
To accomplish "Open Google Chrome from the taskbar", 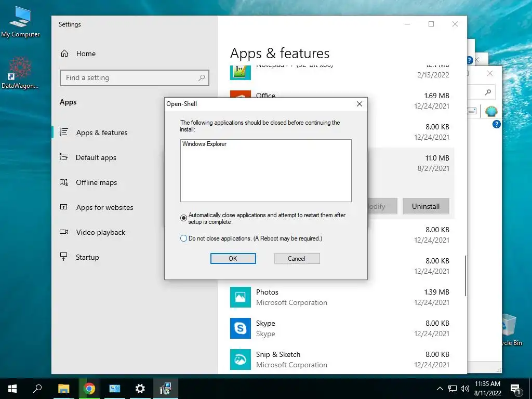I will [89, 389].
